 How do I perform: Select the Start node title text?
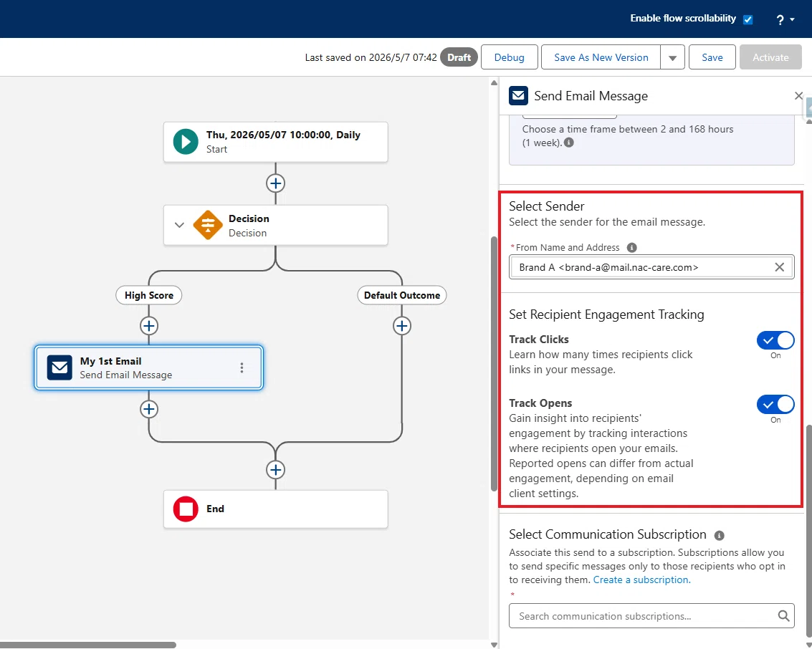[283, 135]
